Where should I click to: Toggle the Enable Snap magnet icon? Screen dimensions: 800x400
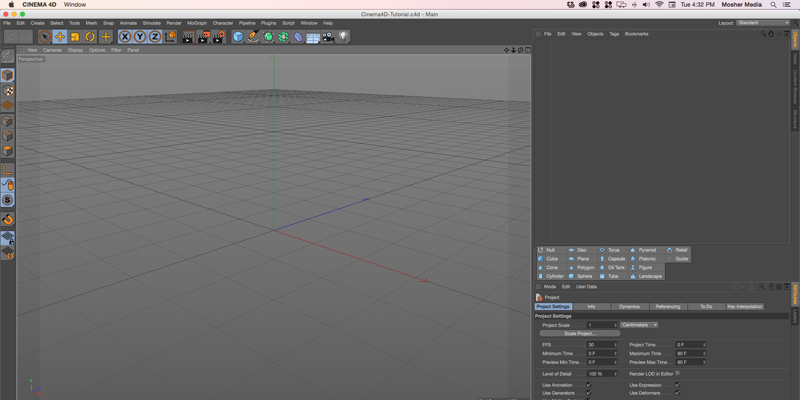coord(7,219)
